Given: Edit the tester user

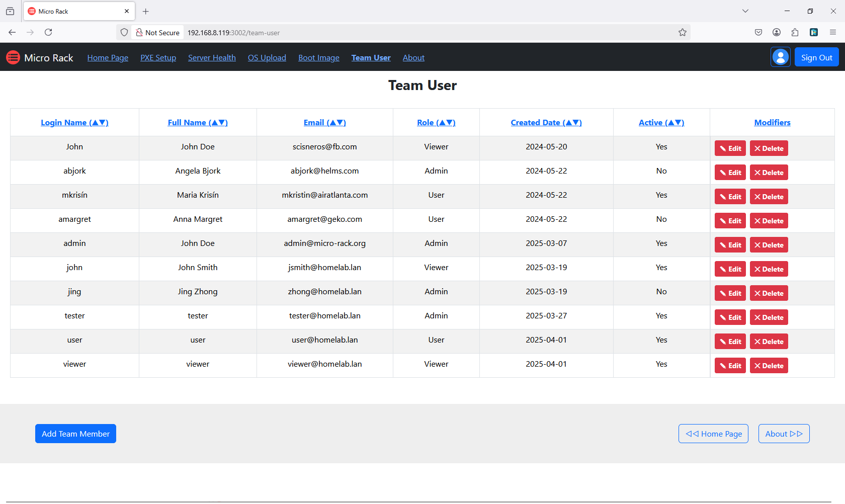Looking at the screenshot, I should (730, 317).
